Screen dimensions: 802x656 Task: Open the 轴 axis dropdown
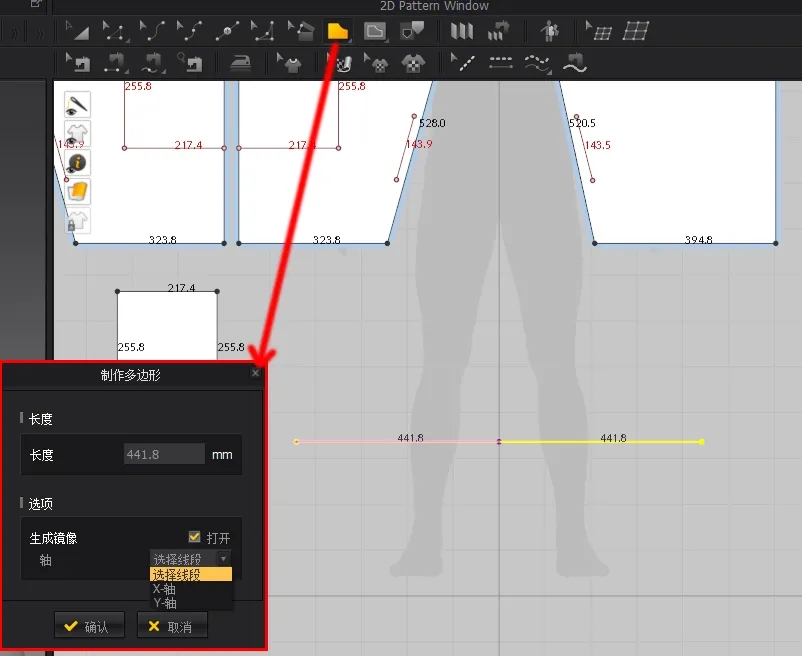point(190,559)
